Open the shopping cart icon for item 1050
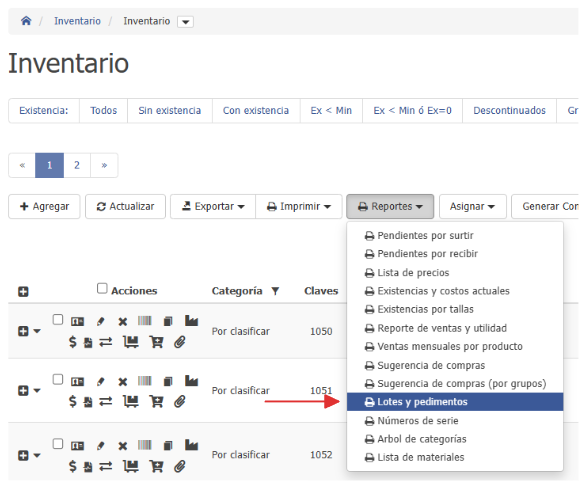Viewport: 582px width, 481px height. (156, 342)
